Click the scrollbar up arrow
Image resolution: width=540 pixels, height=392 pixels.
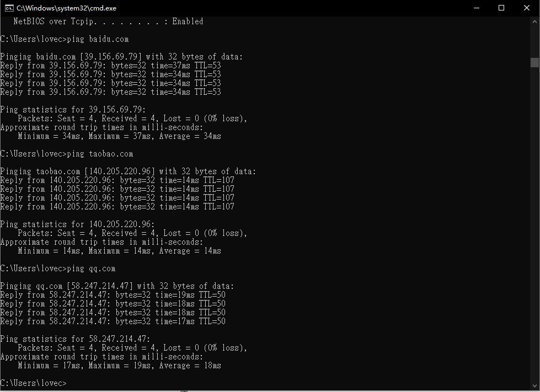click(534, 20)
